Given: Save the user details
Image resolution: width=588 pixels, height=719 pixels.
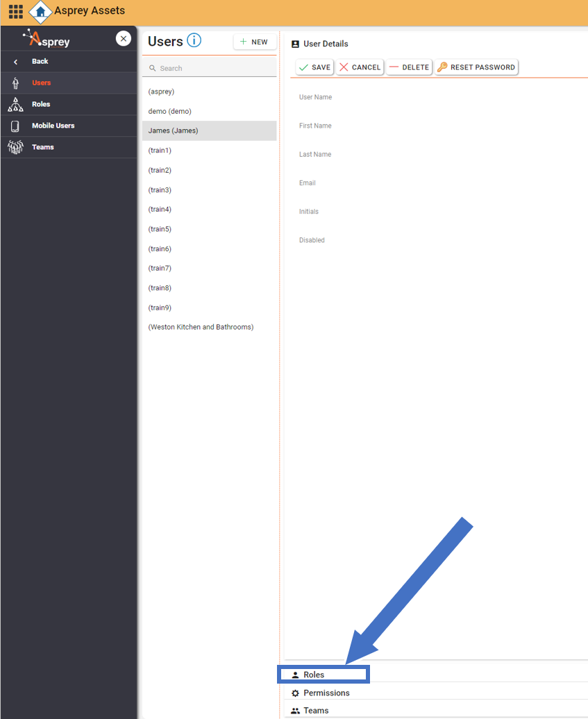Looking at the screenshot, I should point(314,67).
